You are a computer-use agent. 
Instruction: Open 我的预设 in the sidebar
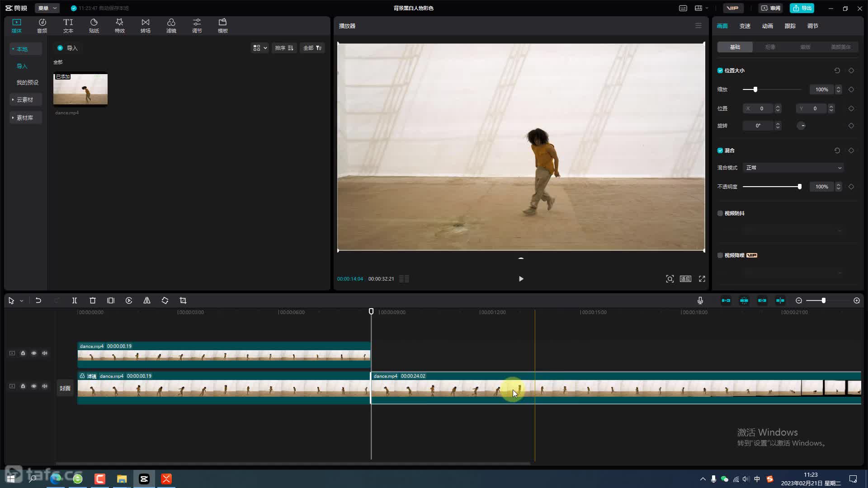[28, 82]
